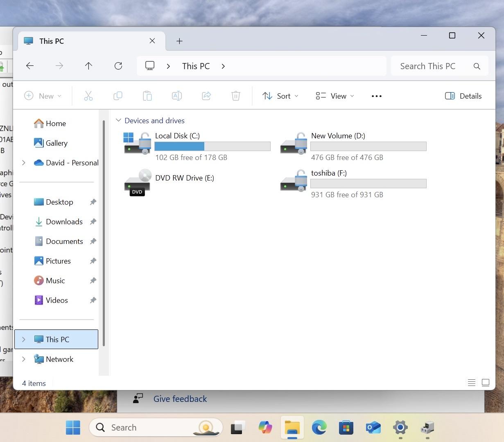Click New Volume (D:) usage bar
This screenshot has height=442, width=504.
tap(368, 146)
